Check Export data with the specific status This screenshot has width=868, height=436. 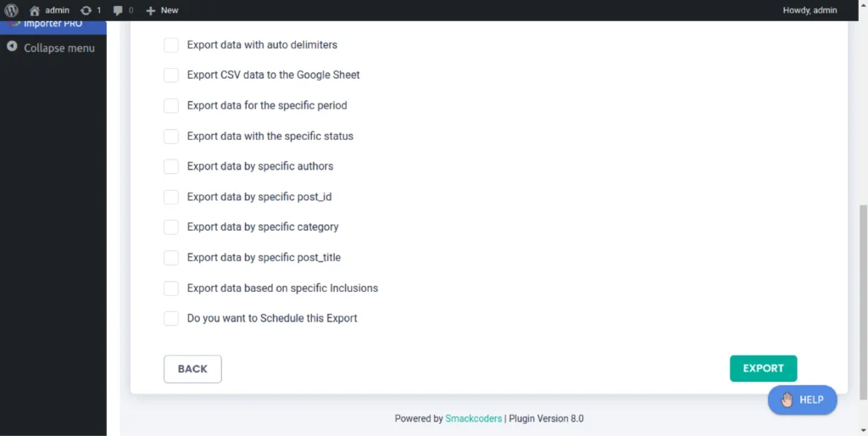(x=171, y=137)
